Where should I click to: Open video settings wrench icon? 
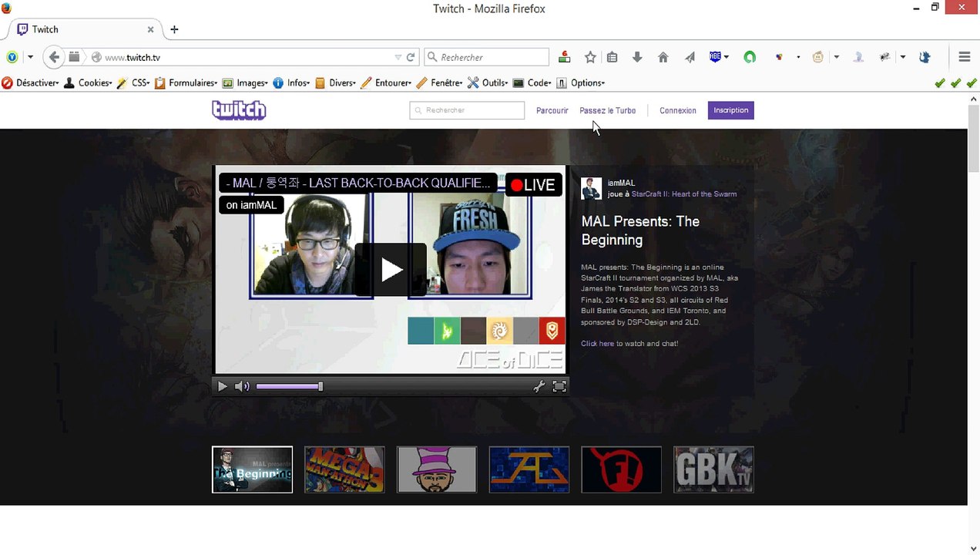pyautogui.click(x=539, y=386)
